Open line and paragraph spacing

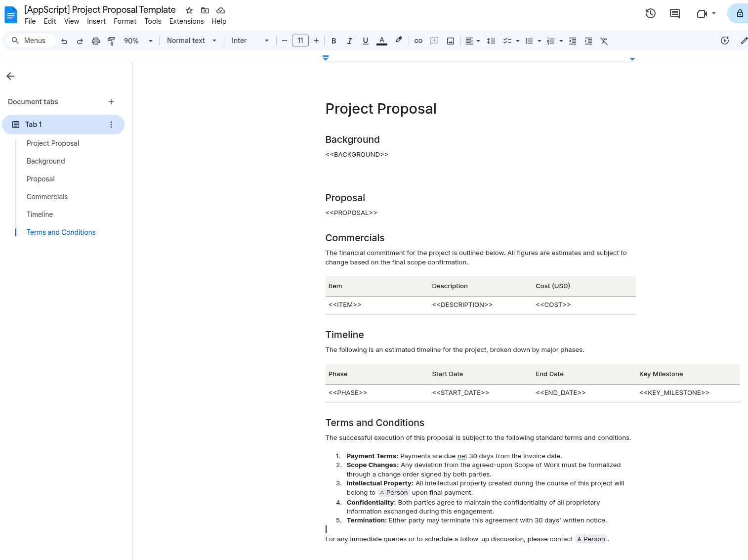pyautogui.click(x=491, y=41)
